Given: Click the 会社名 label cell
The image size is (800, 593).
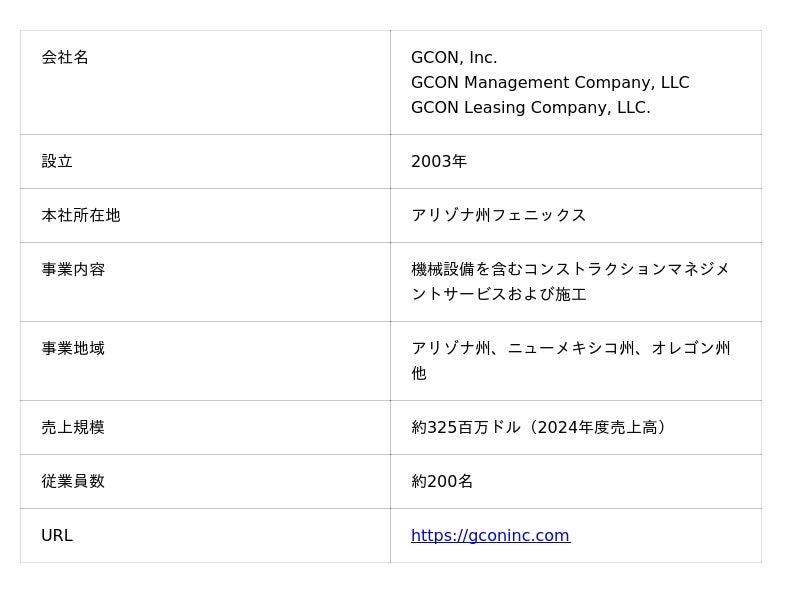Looking at the screenshot, I should (65, 58).
